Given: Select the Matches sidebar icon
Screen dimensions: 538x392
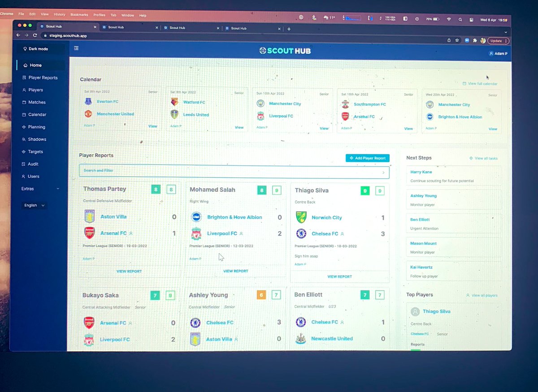Looking at the screenshot, I should 38,102.
